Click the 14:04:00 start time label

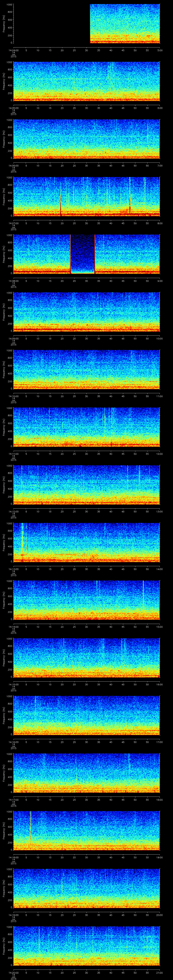point(13,50)
